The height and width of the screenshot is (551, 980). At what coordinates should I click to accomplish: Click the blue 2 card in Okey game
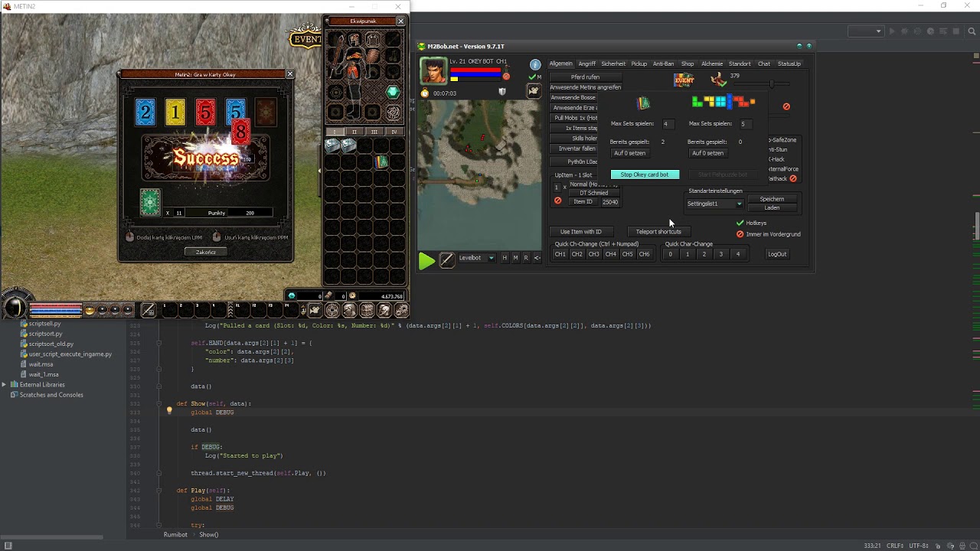click(145, 112)
